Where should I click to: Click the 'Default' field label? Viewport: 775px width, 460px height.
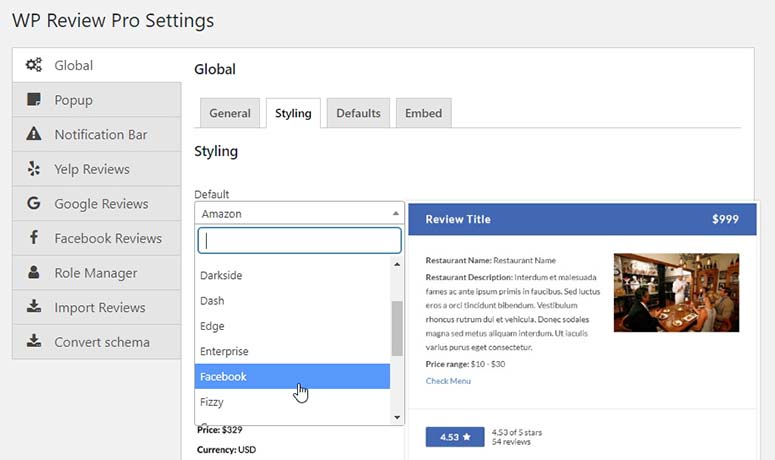coord(212,194)
